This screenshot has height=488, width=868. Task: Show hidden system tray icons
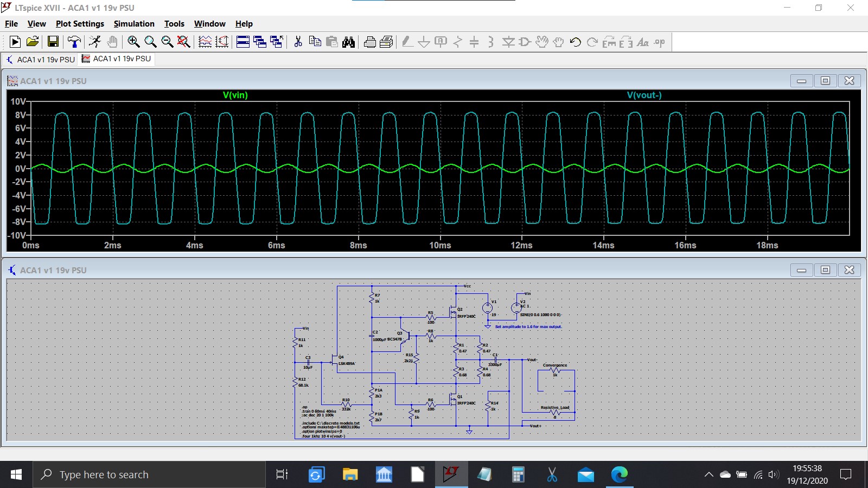pos(709,474)
